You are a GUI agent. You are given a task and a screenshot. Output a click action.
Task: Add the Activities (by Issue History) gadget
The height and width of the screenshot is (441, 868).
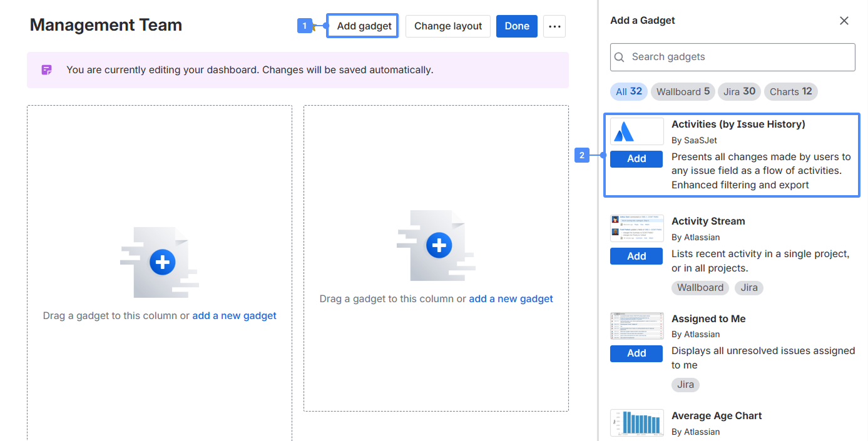[636, 159]
